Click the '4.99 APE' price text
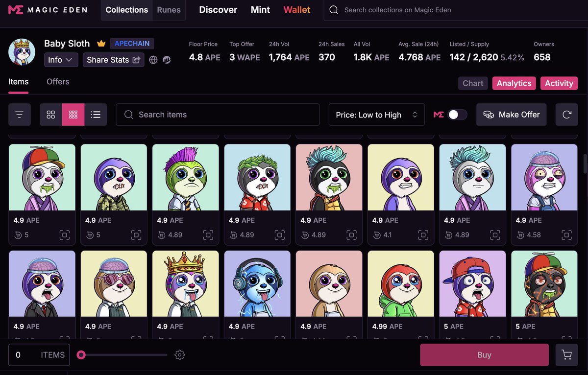 (387, 327)
